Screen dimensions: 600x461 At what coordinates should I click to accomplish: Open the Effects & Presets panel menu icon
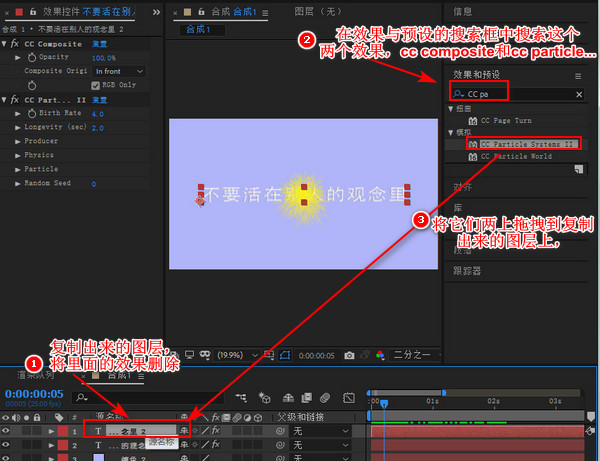click(578, 76)
